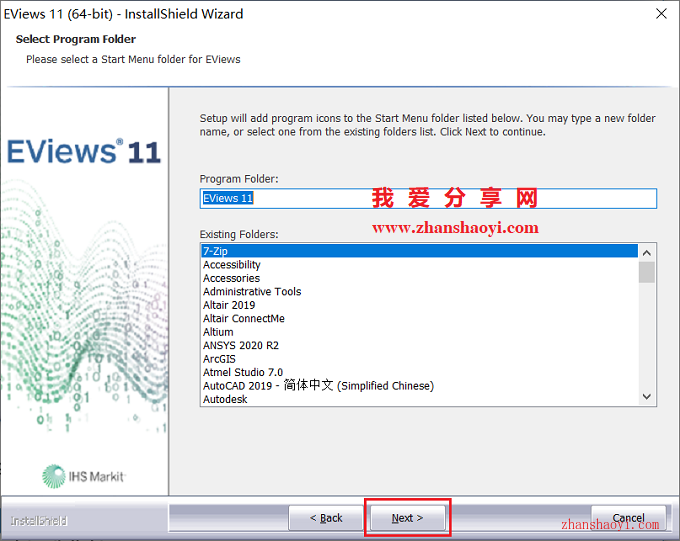Select 7-Zip in Existing Folders list
Image resolution: width=680 pixels, height=541 pixels.
pyautogui.click(x=419, y=251)
